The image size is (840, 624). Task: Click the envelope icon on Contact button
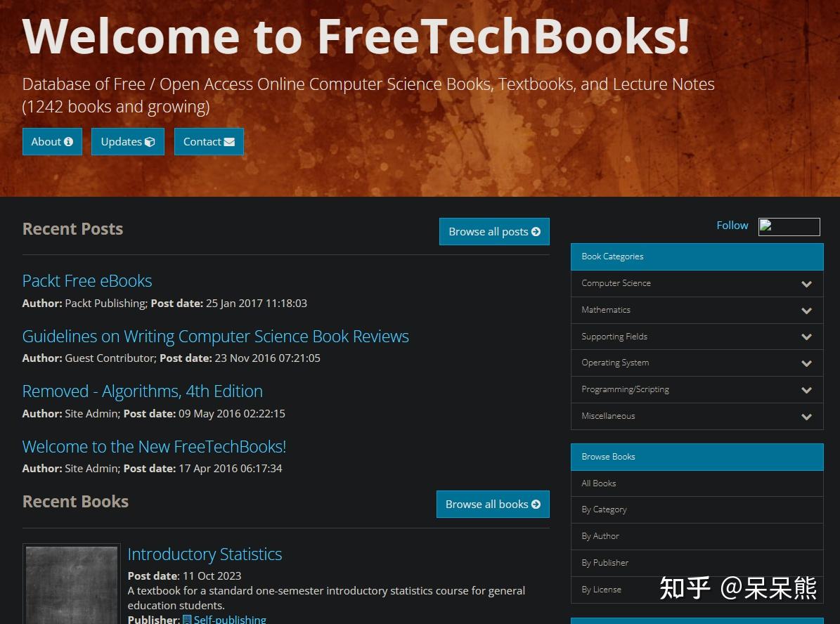click(x=229, y=142)
